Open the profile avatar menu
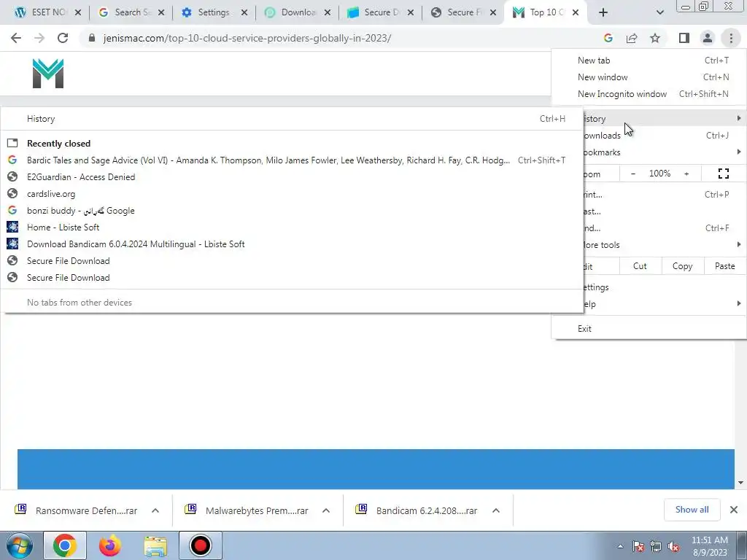747x560 pixels. click(708, 38)
